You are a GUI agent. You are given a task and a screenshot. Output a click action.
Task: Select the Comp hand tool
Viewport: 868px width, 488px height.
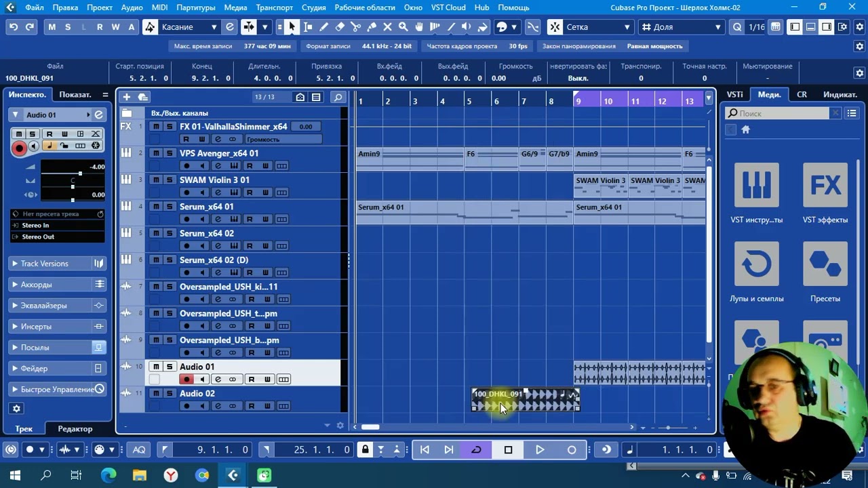(x=419, y=27)
